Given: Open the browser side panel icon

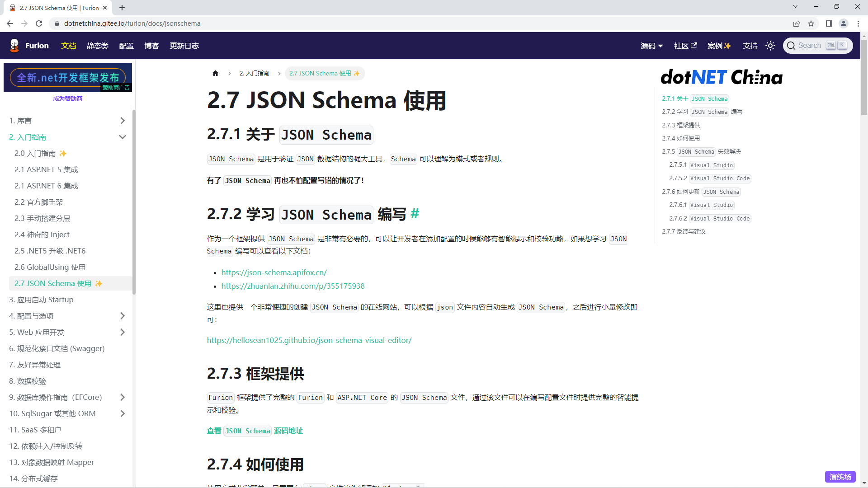Looking at the screenshot, I should tap(829, 23).
